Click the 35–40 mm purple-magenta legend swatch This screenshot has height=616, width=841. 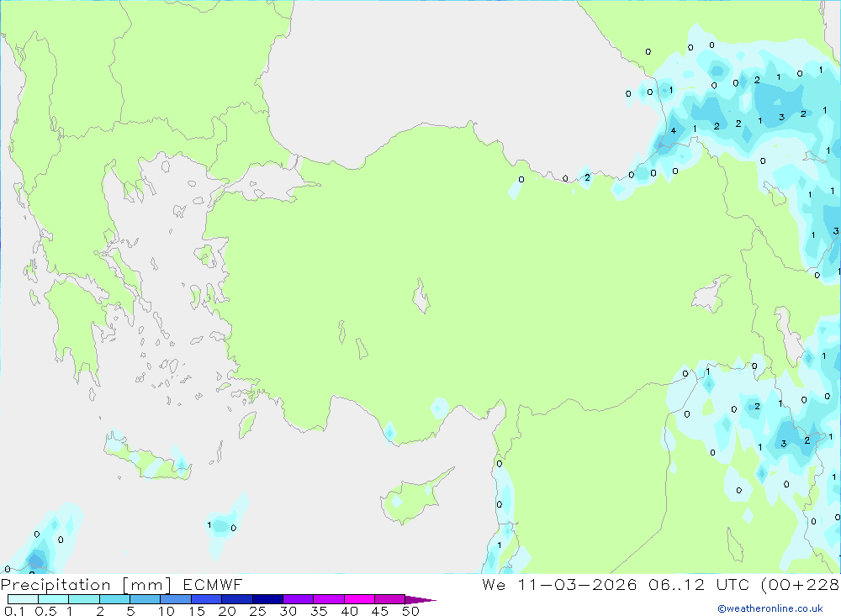(329, 599)
